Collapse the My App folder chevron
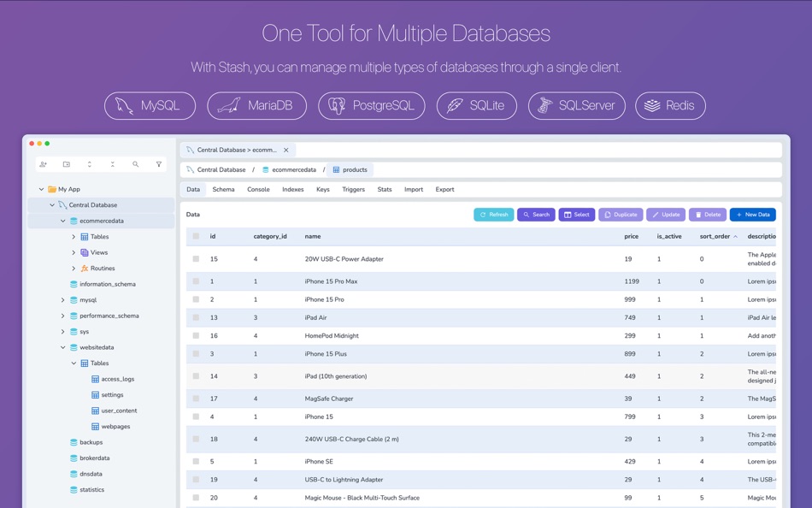 click(41, 189)
